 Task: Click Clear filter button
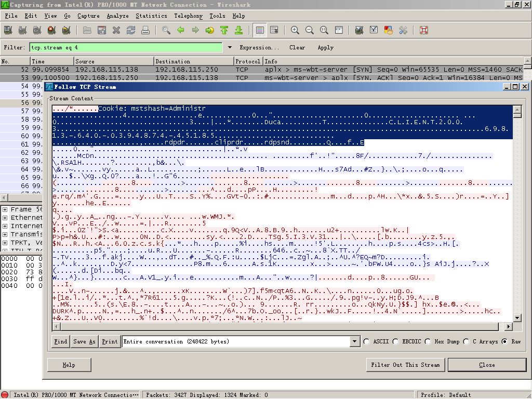click(x=297, y=47)
